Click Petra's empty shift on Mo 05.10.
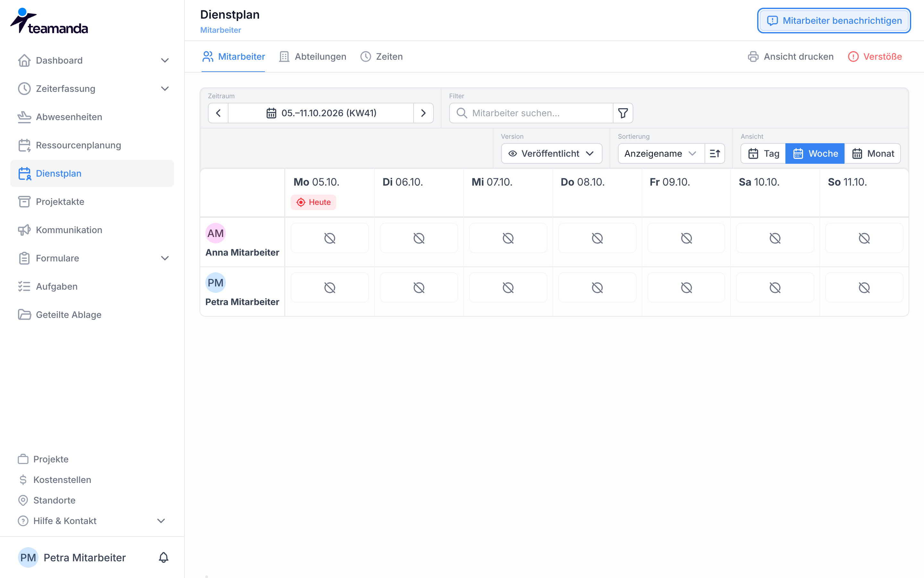This screenshot has height=578, width=924. (329, 287)
